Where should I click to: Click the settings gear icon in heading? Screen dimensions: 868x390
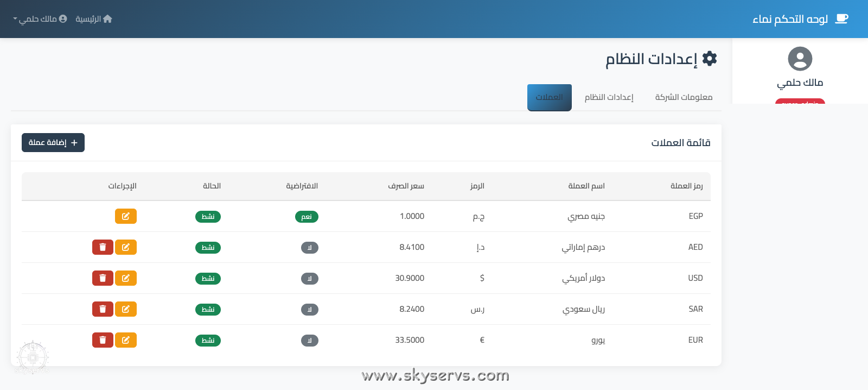(710, 59)
